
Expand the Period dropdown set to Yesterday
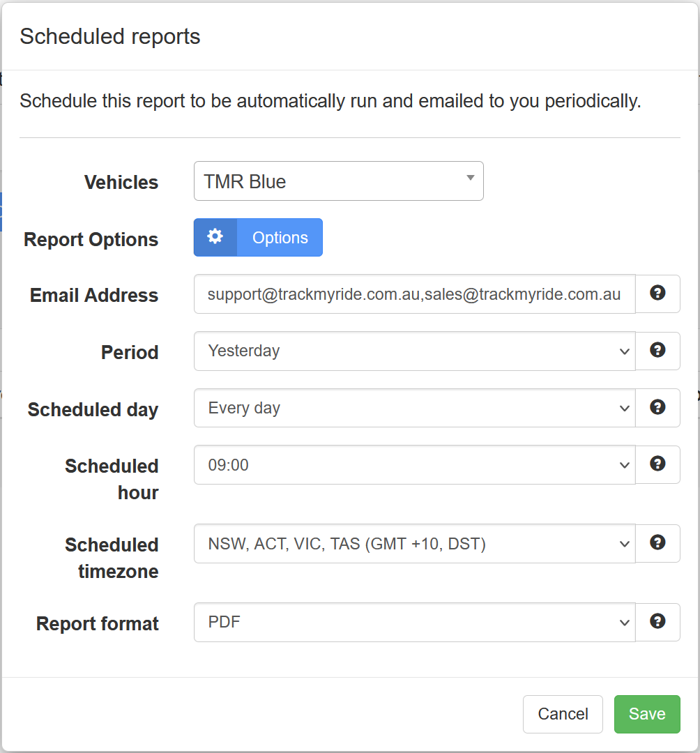415,351
